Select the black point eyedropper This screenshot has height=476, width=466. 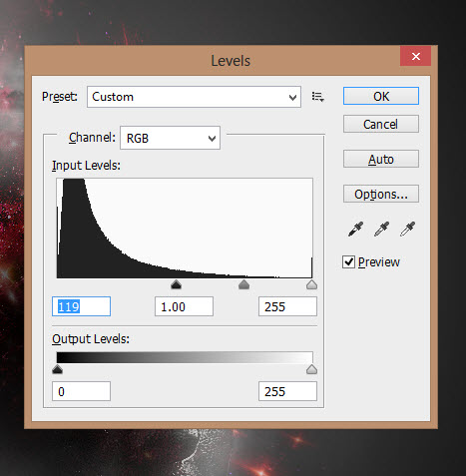355,230
